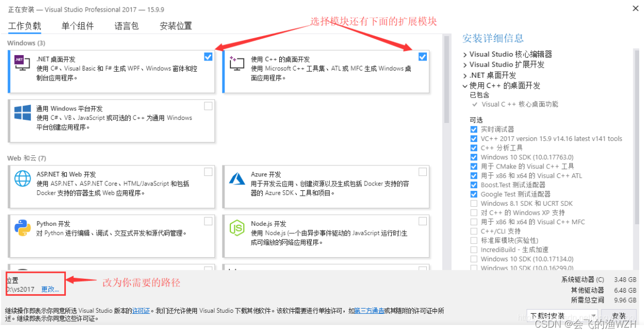This screenshot has width=644, height=334.
Task: Enable the Python 开发 workload checkbox
Action: (208, 221)
